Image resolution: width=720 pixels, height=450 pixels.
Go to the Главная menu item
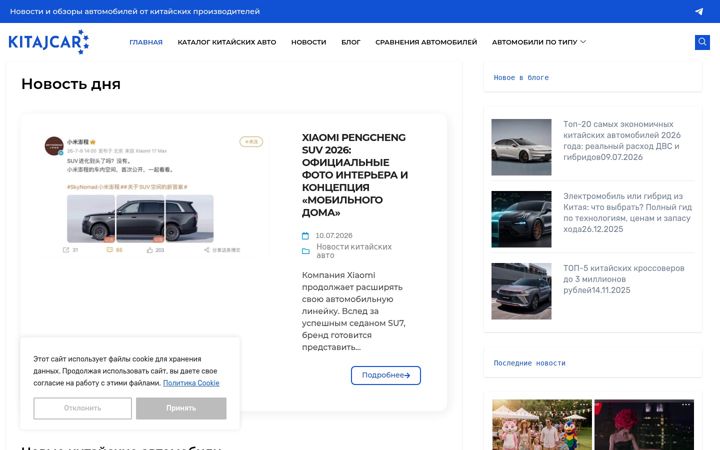[146, 42]
